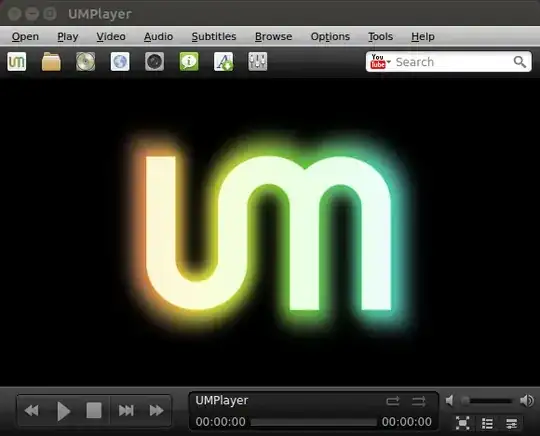Click the loud speaker volume icon
The height and width of the screenshot is (436, 540).
[x=527, y=401]
